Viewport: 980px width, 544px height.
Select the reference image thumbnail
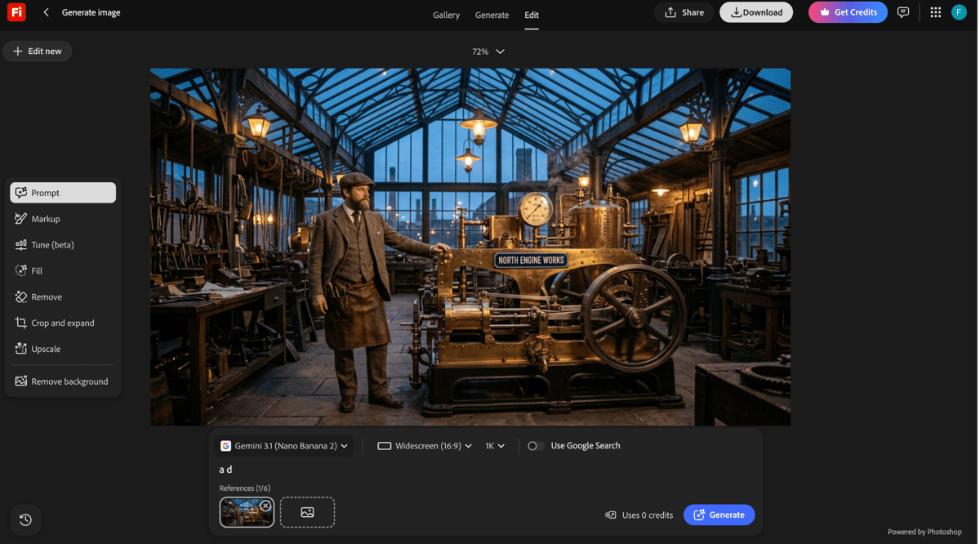click(247, 513)
